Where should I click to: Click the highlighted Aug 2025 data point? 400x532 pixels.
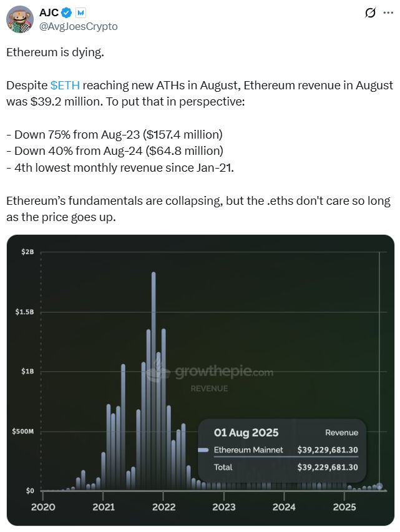tap(379, 486)
